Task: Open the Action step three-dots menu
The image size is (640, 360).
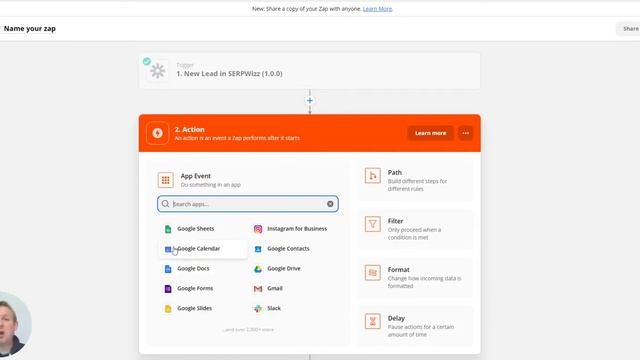Action: (x=466, y=133)
